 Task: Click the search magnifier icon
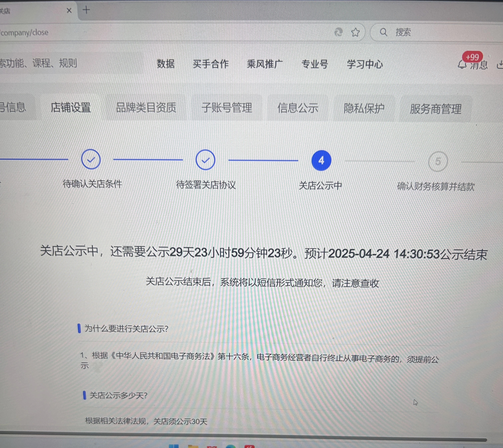coord(383,32)
